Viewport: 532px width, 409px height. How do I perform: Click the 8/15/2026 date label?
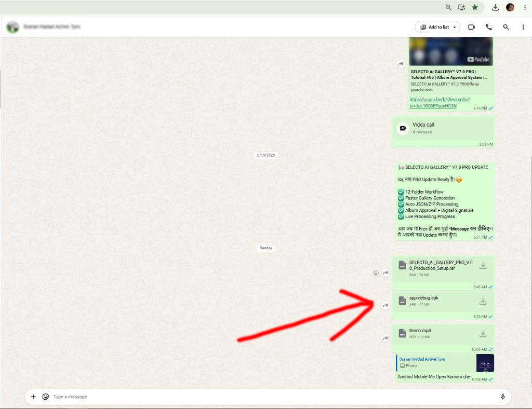tap(266, 155)
